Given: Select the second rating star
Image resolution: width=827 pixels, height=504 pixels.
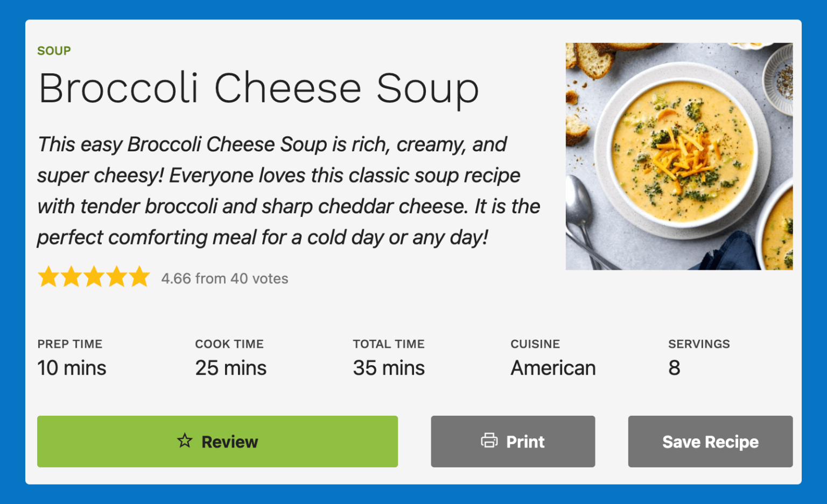Looking at the screenshot, I should click(71, 277).
